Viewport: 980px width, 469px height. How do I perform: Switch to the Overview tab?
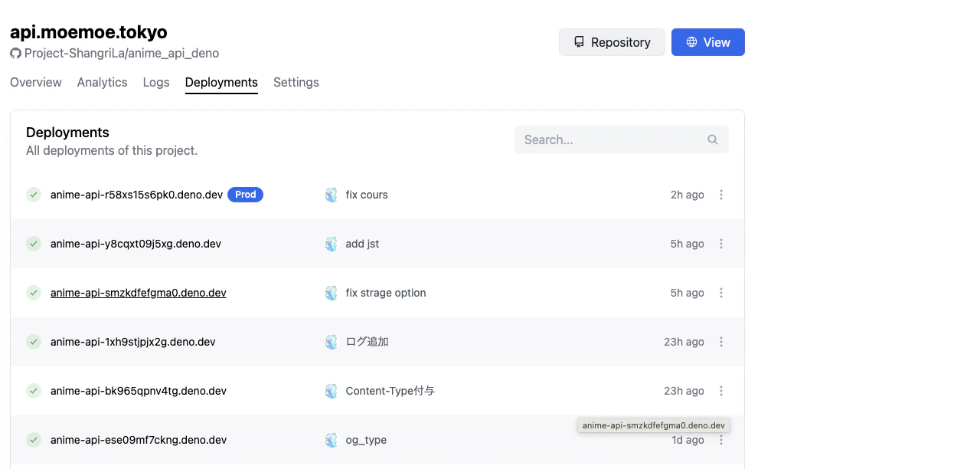pos(36,82)
